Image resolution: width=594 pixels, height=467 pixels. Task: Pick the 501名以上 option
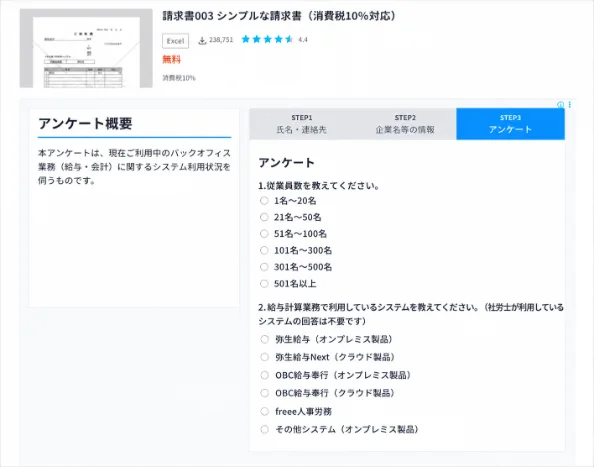point(264,284)
